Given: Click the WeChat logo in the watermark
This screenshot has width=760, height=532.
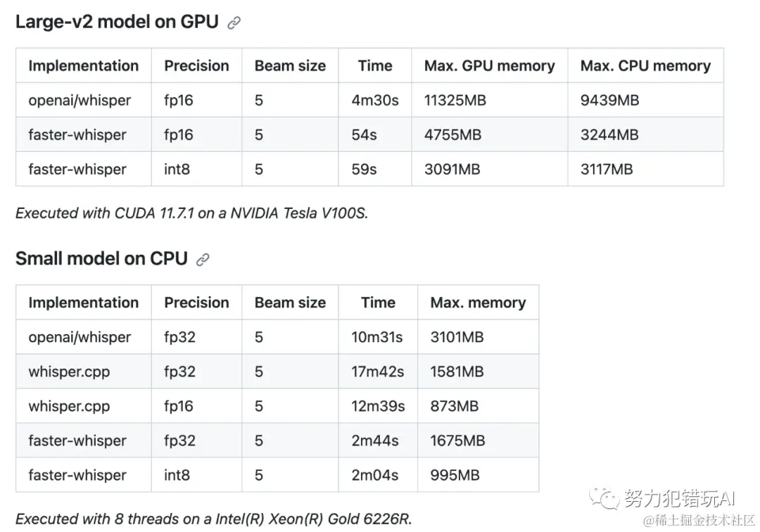Looking at the screenshot, I should click(604, 498).
